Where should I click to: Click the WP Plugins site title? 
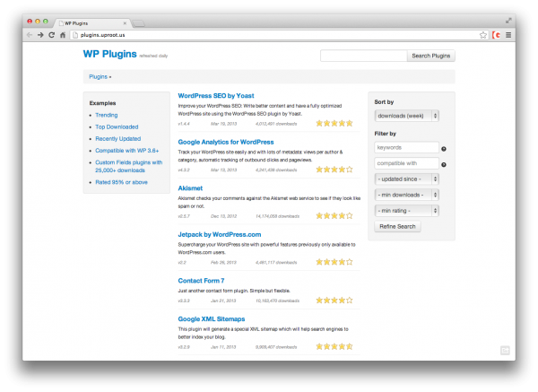pyautogui.click(x=109, y=54)
